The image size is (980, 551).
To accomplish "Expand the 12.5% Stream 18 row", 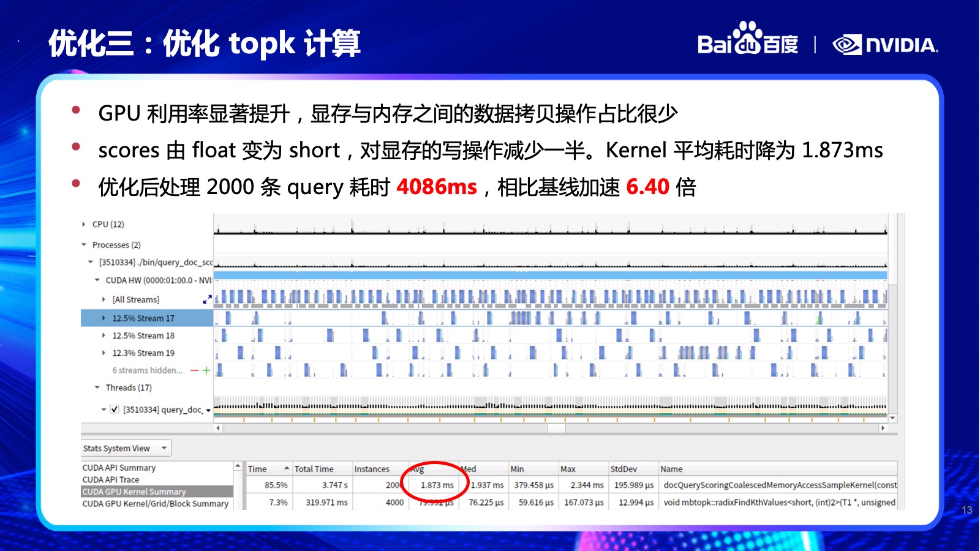I will 104,335.
